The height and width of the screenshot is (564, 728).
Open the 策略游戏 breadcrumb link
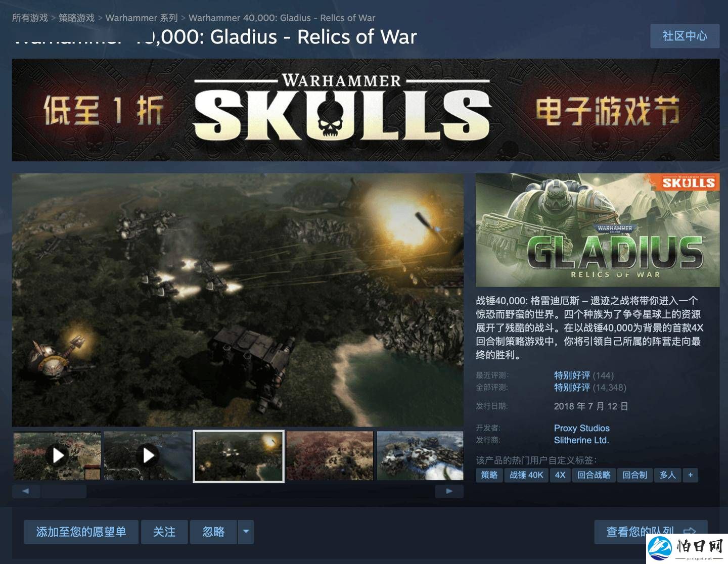(x=76, y=18)
